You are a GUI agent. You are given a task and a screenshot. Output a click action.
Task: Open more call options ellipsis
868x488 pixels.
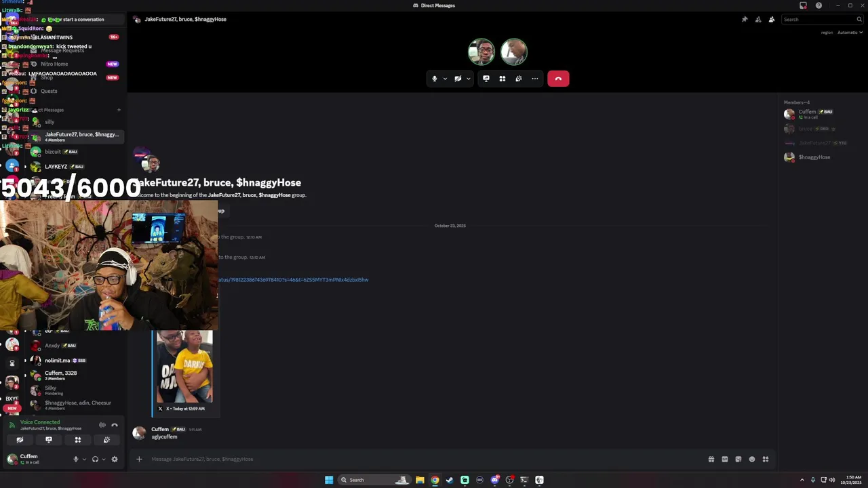(x=535, y=79)
